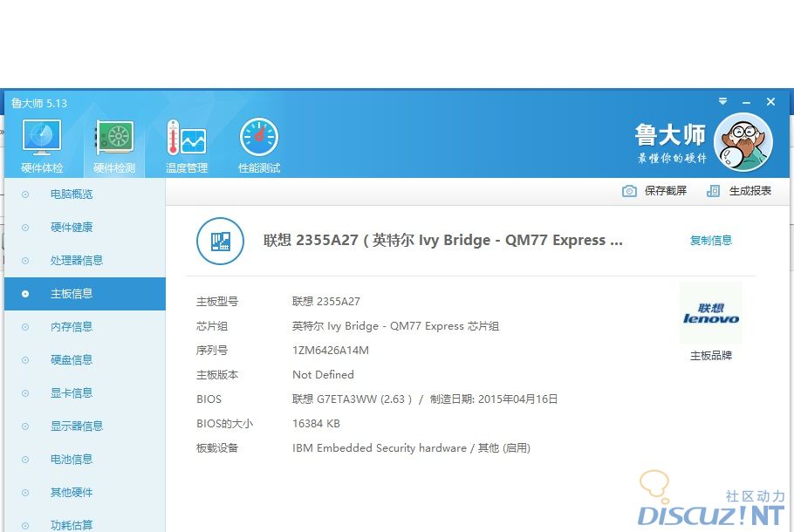Screen dimensions: 794x532
Task: Click the IBM Embedded Security hardware entry
Action: click(x=411, y=448)
